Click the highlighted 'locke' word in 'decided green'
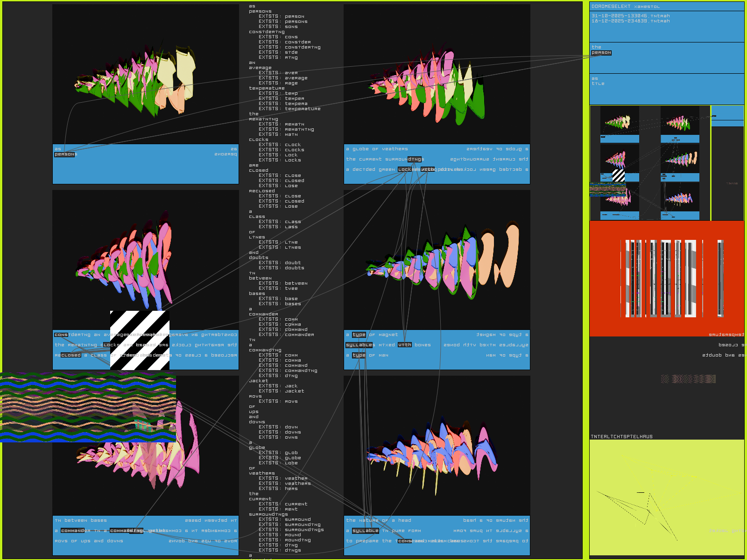The height and width of the screenshot is (560, 747). tap(405, 169)
